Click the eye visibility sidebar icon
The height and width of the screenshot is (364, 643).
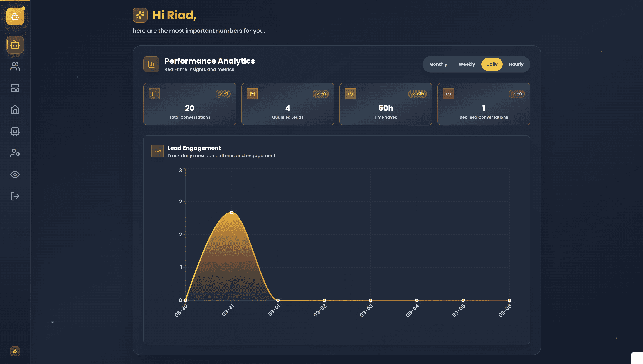15,175
